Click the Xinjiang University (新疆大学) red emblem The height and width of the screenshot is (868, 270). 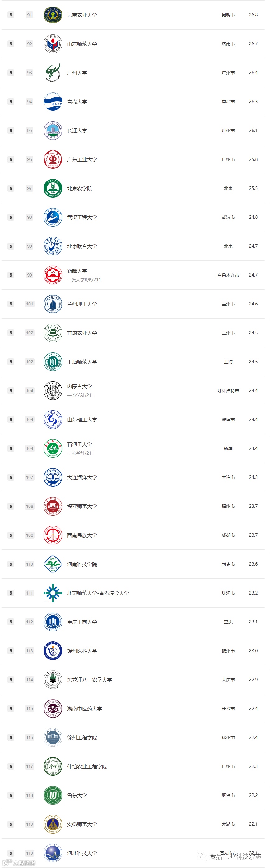click(53, 275)
